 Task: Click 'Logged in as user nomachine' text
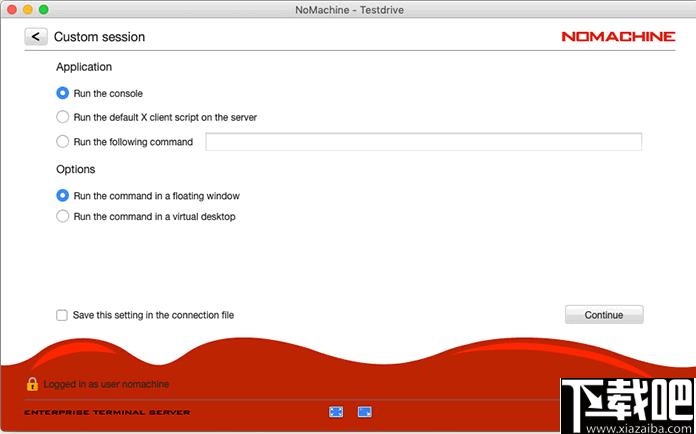[107, 384]
